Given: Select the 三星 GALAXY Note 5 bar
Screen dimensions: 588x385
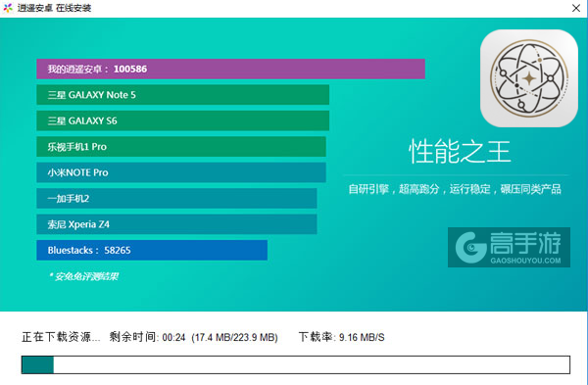Looking at the screenshot, I should pyautogui.click(x=182, y=95).
